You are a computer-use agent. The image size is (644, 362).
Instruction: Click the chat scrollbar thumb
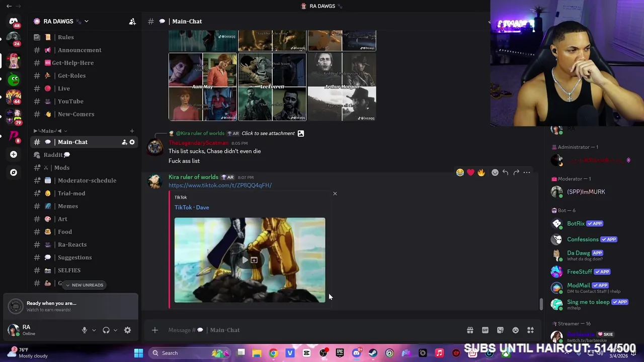[x=541, y=304]
